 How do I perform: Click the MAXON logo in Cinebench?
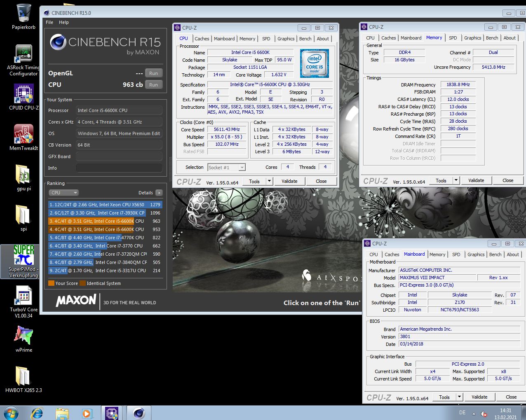point(76,301)
